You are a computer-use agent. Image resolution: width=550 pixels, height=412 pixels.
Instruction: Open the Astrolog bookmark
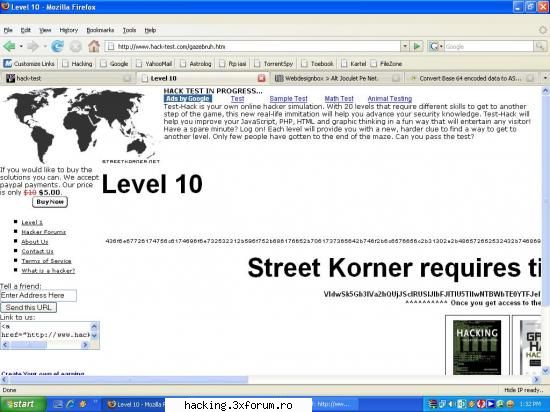pos(196,64)
